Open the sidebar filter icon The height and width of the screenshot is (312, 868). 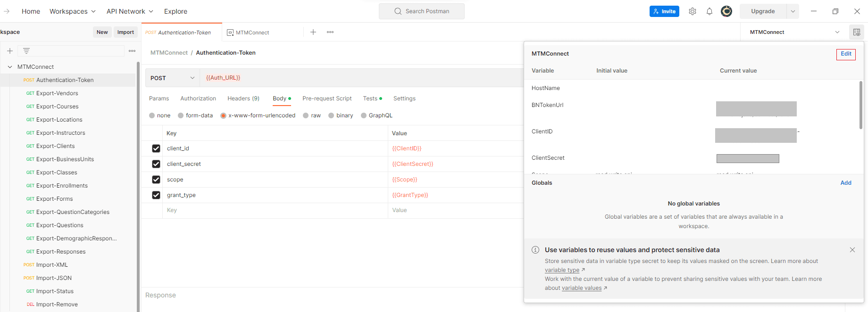click(x=26, y=51)
